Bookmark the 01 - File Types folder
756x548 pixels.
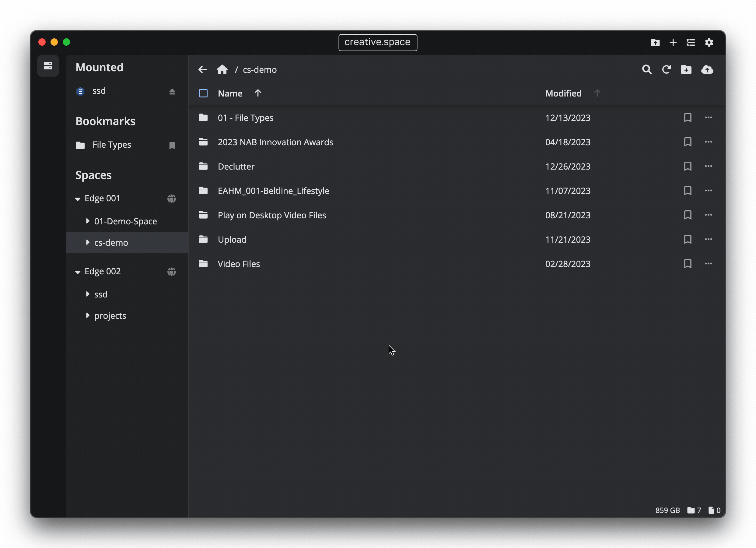(x=688, y=118)
